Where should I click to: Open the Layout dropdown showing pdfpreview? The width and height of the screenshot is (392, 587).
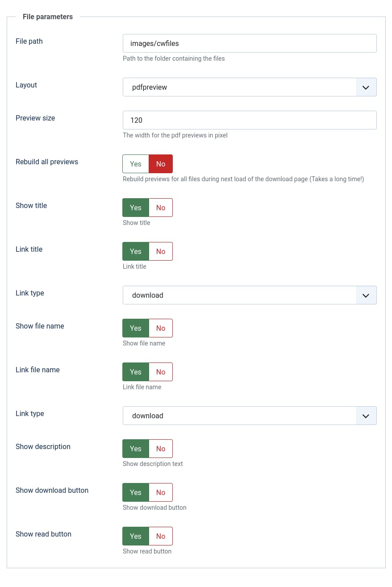pos(249,87)
